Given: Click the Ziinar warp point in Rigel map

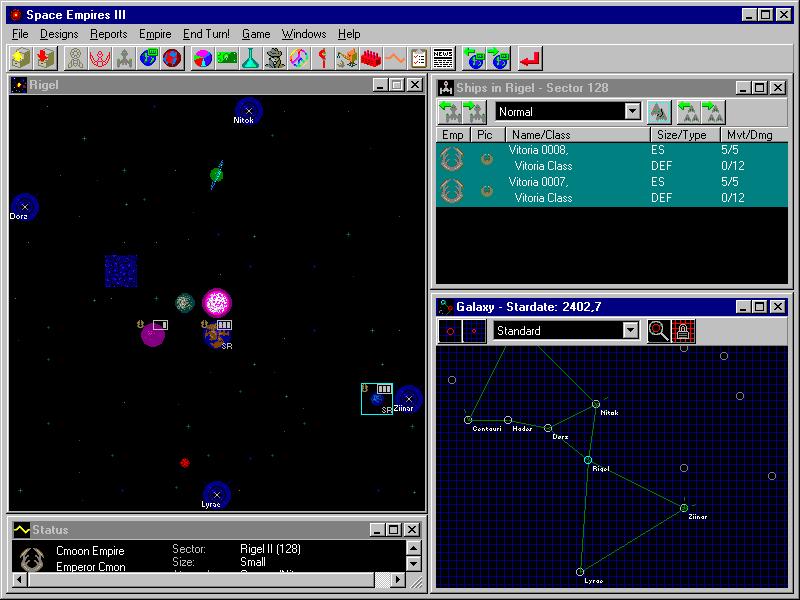Looking at the screenshot, I should click(409, 399).
